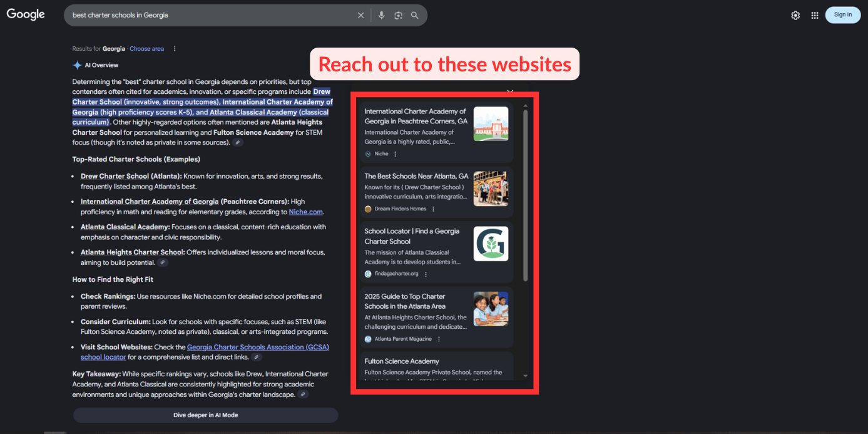Click the Niche site favicon
Viewport: 868px width, 434px height.
coord(368,154)
